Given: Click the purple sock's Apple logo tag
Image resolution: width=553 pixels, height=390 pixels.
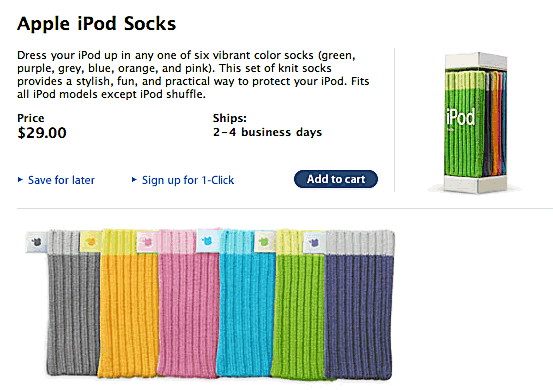Looking at the screenshot, I should coord(314,242).
